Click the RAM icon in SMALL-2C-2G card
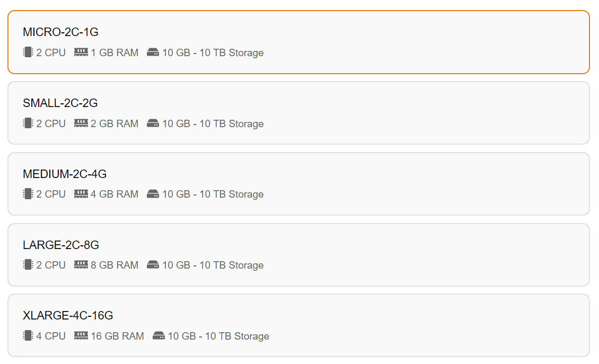 pyautogui.click(x=81, y=123)
